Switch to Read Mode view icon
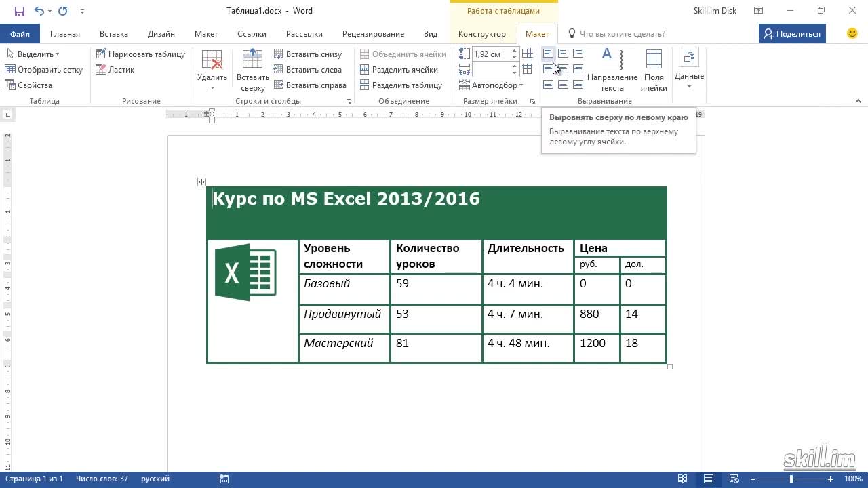 pos(683,479)
